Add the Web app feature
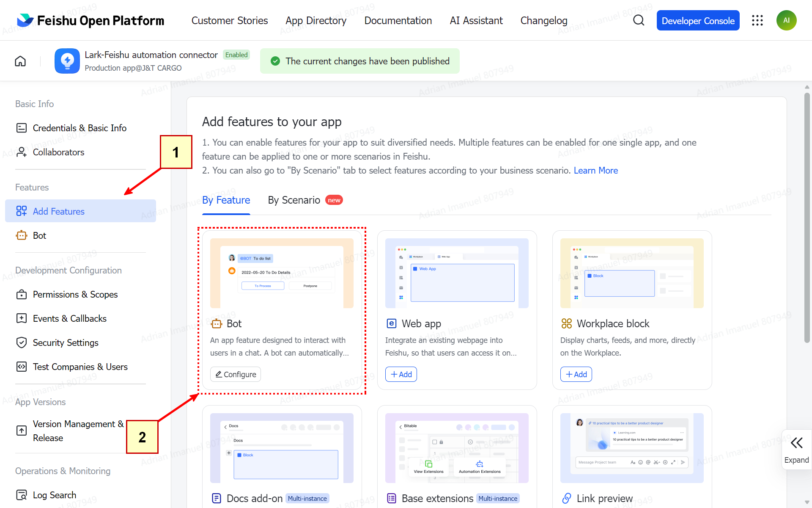Screen dimensions: 812x508 [401, 374]
